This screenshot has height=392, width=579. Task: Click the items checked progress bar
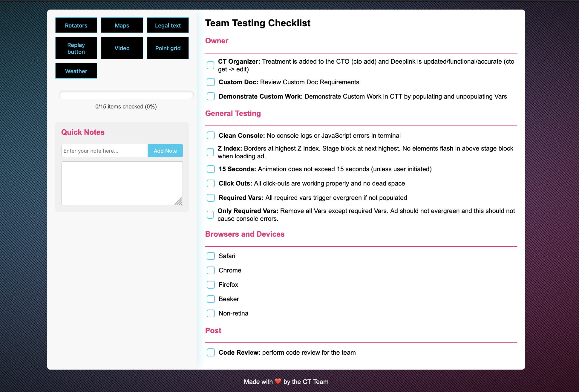pos(126,95)
